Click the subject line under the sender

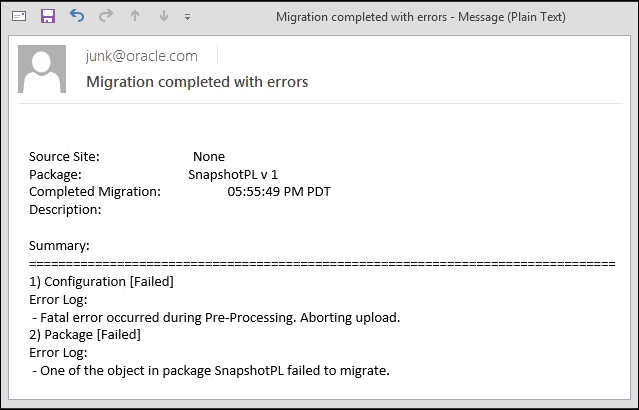(x=197, y=81)
